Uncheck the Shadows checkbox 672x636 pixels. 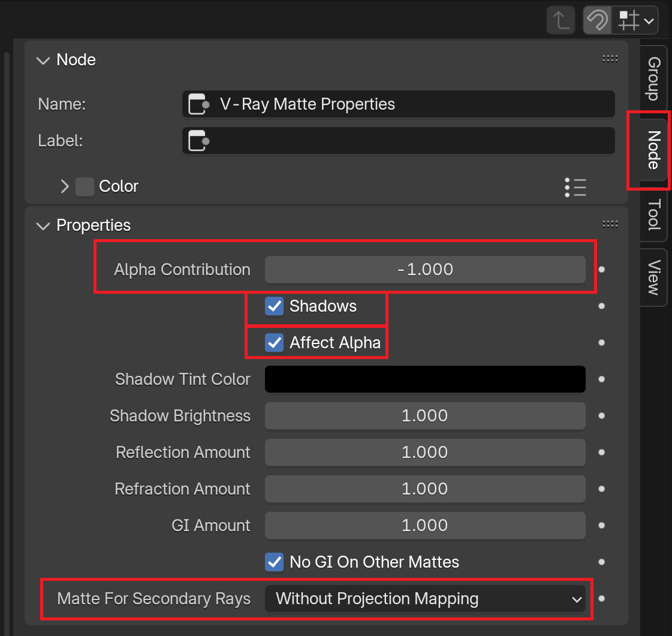(275, 306)
